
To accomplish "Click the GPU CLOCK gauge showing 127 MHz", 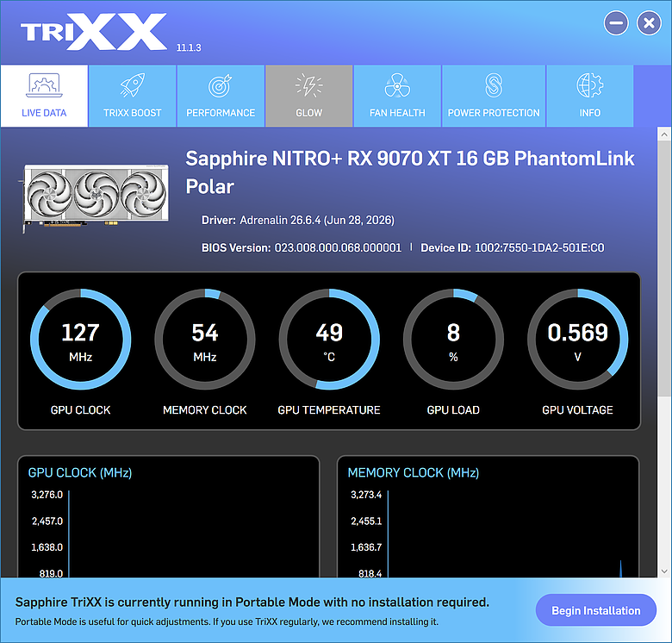I will [81, 339].
